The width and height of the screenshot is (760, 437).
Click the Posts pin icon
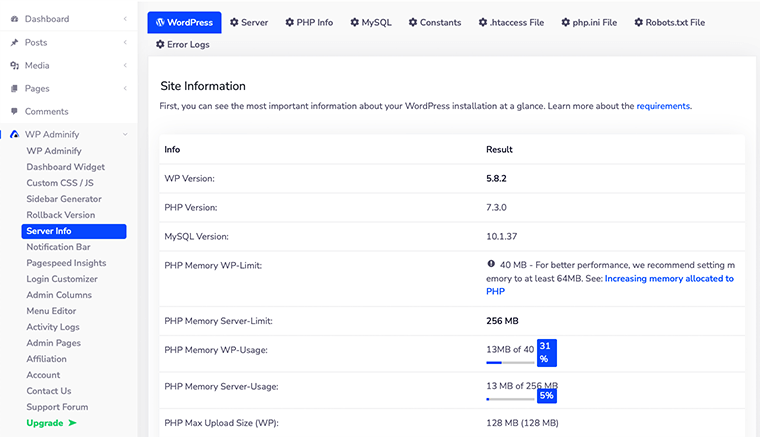pyautogui.click(x=14, y=43)
